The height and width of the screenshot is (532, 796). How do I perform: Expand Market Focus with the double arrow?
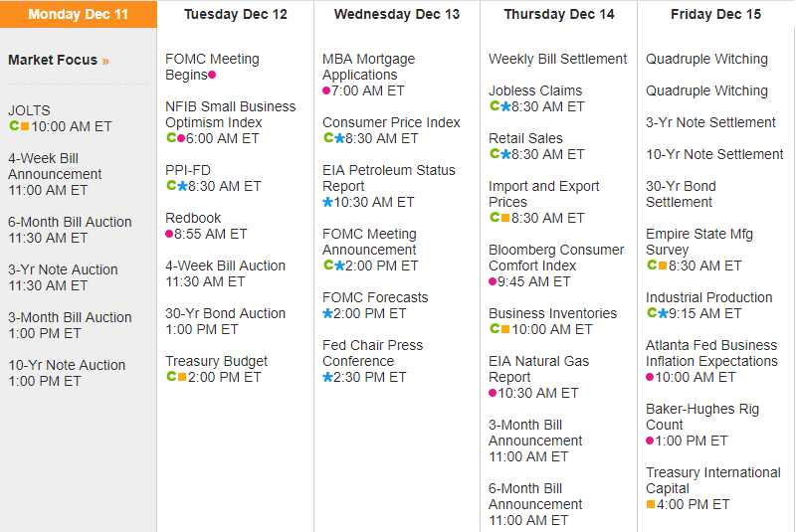(105, 61)
